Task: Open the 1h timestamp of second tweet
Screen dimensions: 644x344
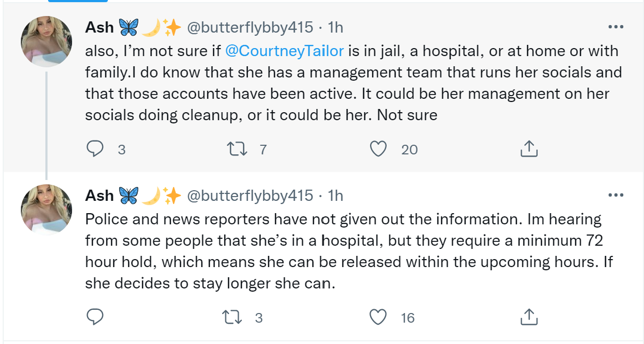Action: coord(335,196)
